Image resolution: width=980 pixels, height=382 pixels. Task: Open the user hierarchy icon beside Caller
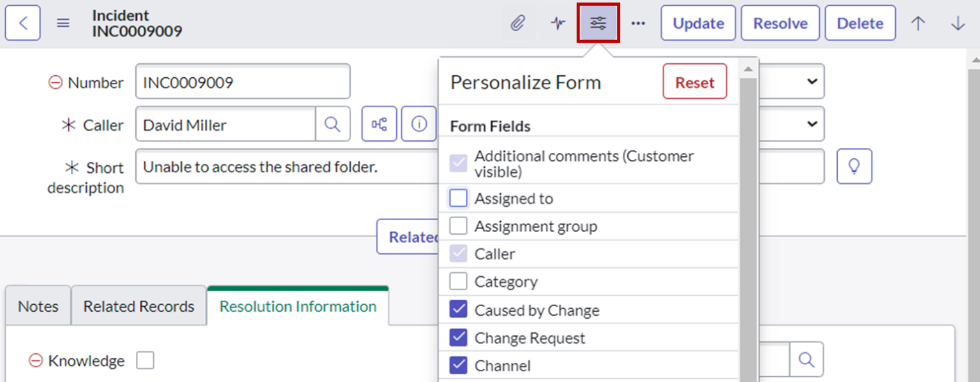[379, 124]
